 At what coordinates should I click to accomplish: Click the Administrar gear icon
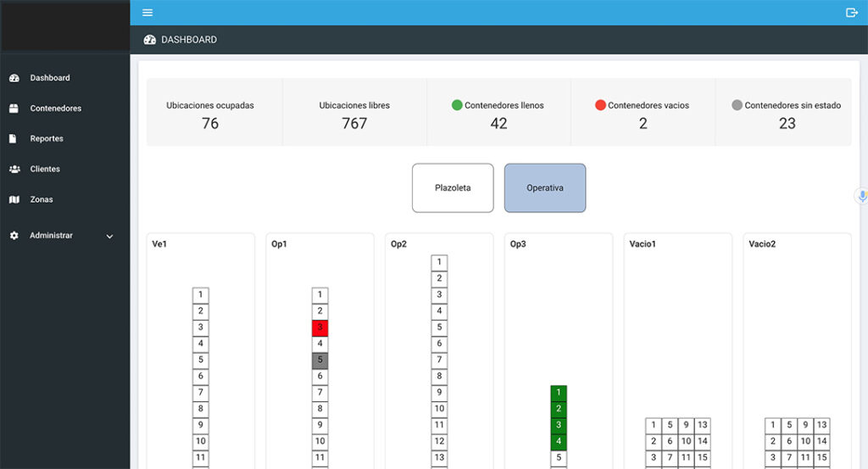[14, 236]
